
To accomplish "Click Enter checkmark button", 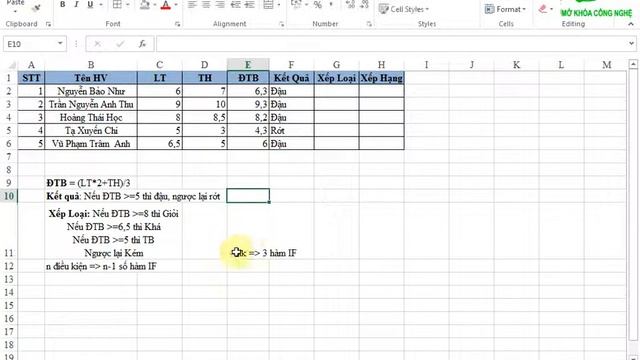I will point(120,44).
